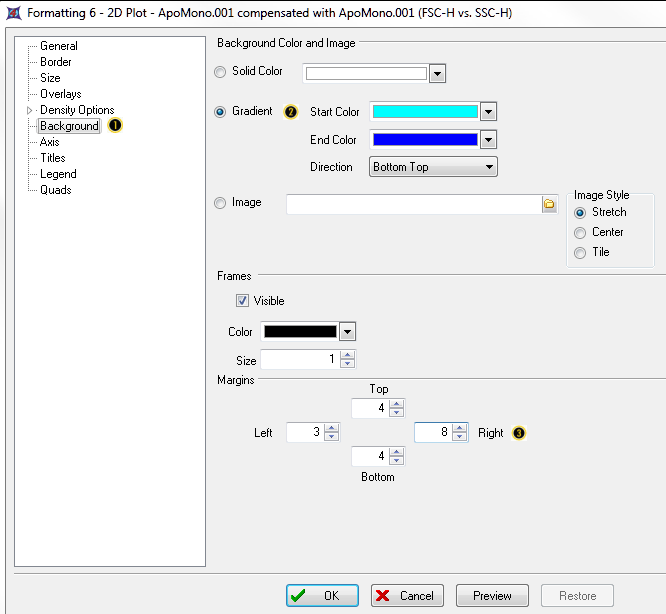This screenshot has width=666, height=614.
Task: Click the blue End Color swatch
Action: pos(425,140)
